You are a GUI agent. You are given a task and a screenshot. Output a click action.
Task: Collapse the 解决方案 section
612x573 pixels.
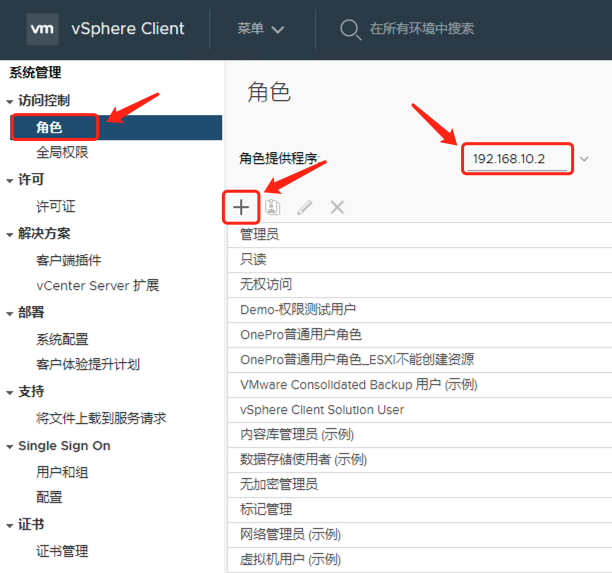[x=10, y=235]
